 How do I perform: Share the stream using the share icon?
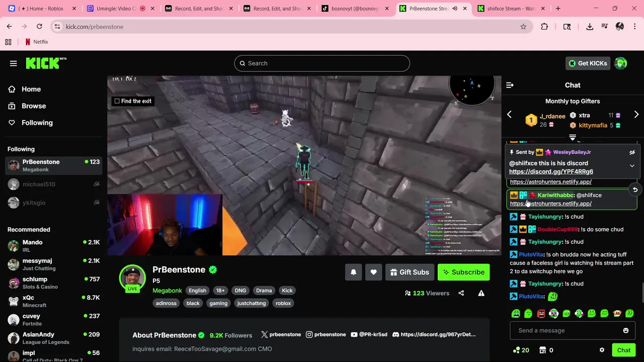(461, 293)
